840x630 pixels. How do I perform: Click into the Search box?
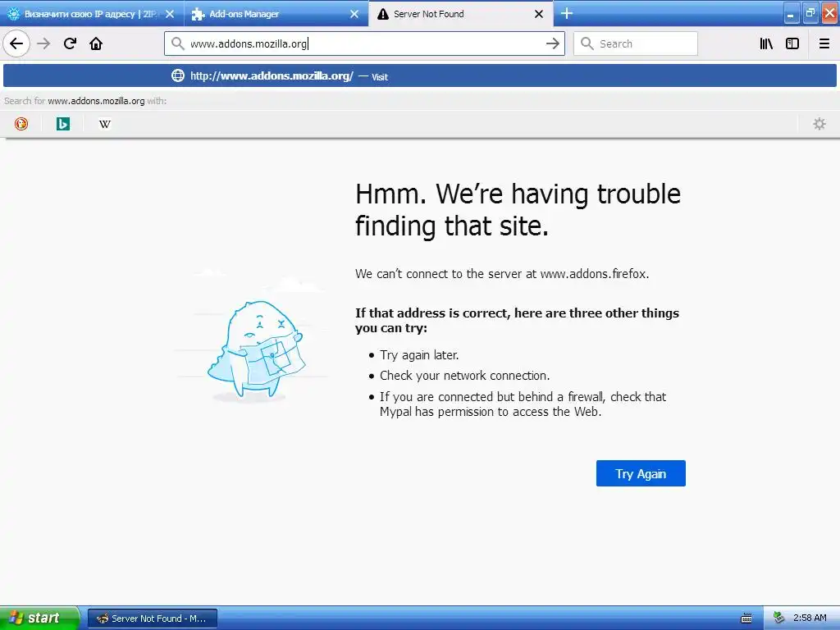coord(636,43)
